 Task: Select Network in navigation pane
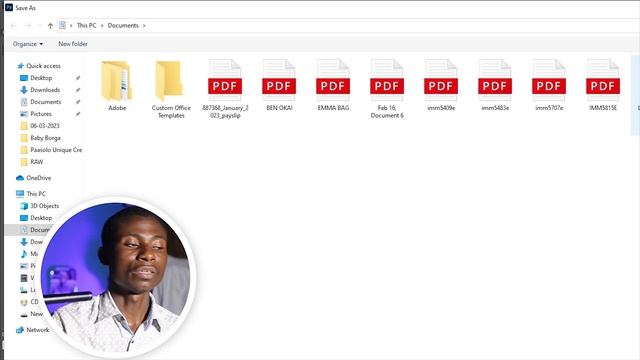(x=33, y=330)
